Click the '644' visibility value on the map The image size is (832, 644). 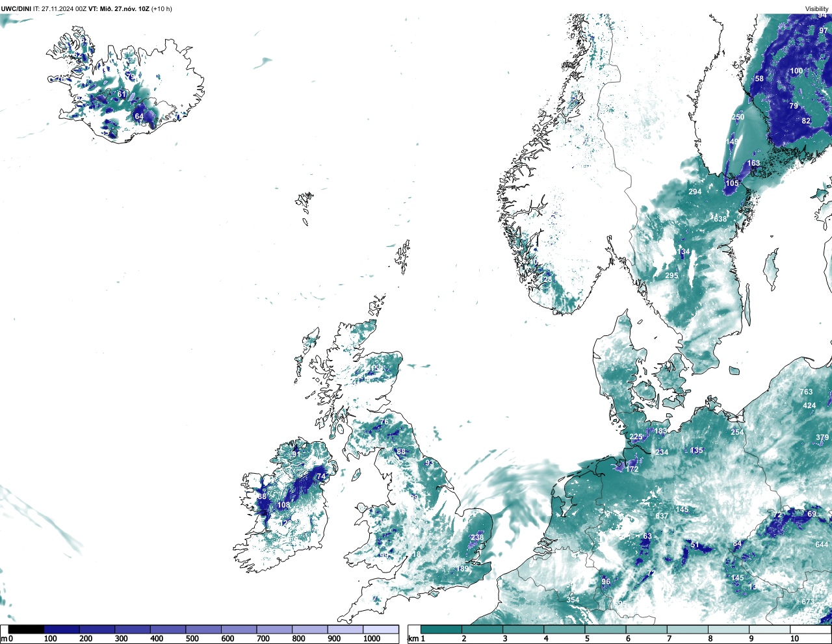click(822, 545)
